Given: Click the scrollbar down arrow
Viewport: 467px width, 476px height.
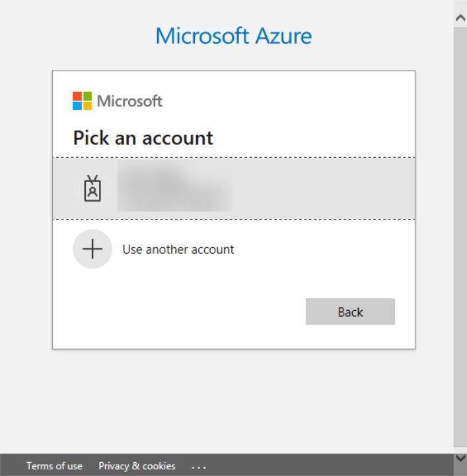Looking at the screenshot, I should (460, 457).
